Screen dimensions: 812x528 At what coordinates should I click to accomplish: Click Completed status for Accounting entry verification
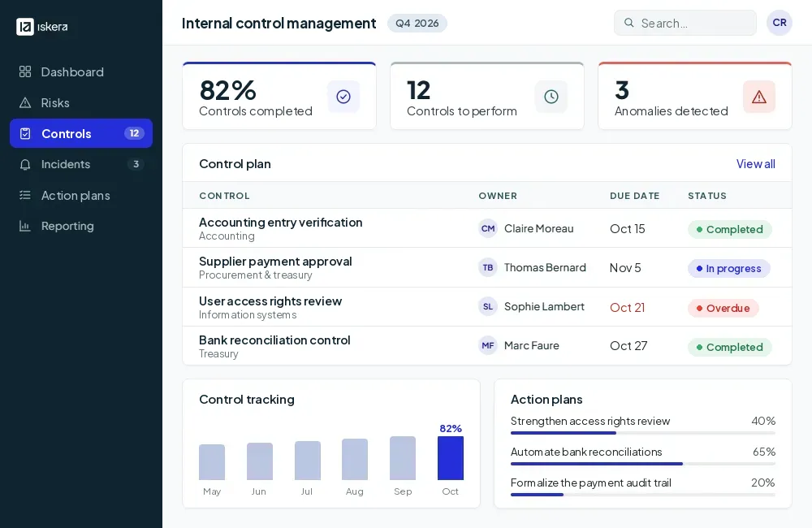730,229
